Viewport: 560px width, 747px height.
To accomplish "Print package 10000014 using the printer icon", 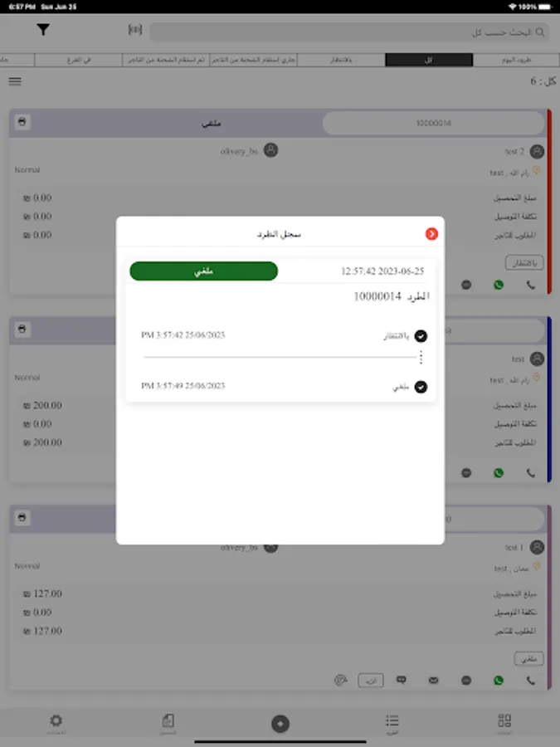I will coord(22,122).
